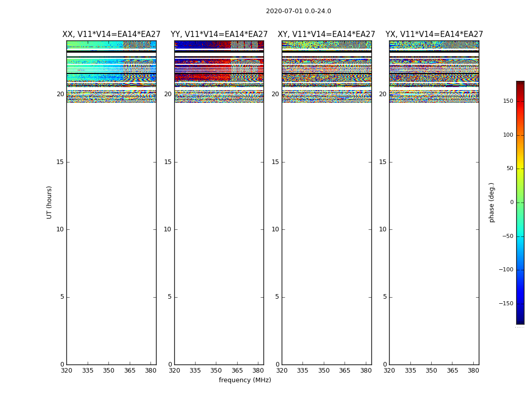Click the red phase data in YY panel
Image resolution: width=532 pixels, height=405 pixels.
[203, 77]
